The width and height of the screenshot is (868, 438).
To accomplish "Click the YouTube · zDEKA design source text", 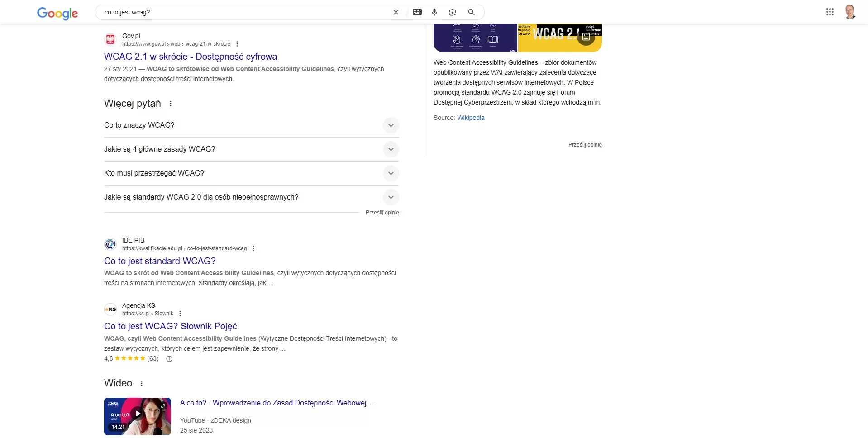I will point(215,420).
